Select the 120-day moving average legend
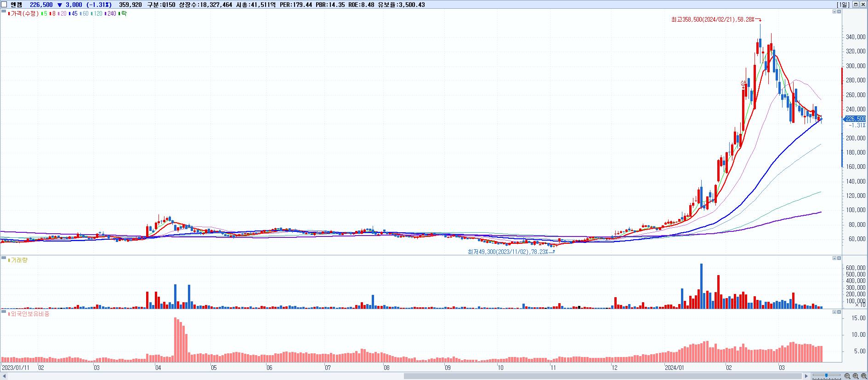Viewport: 868px width, 380px height. (x=96, y=14)
